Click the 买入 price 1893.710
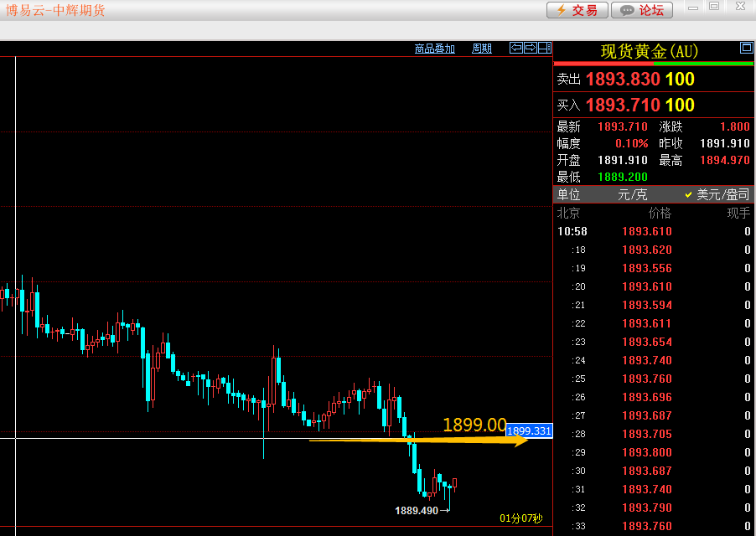The image size is (756, 536). tap(623, 105)
